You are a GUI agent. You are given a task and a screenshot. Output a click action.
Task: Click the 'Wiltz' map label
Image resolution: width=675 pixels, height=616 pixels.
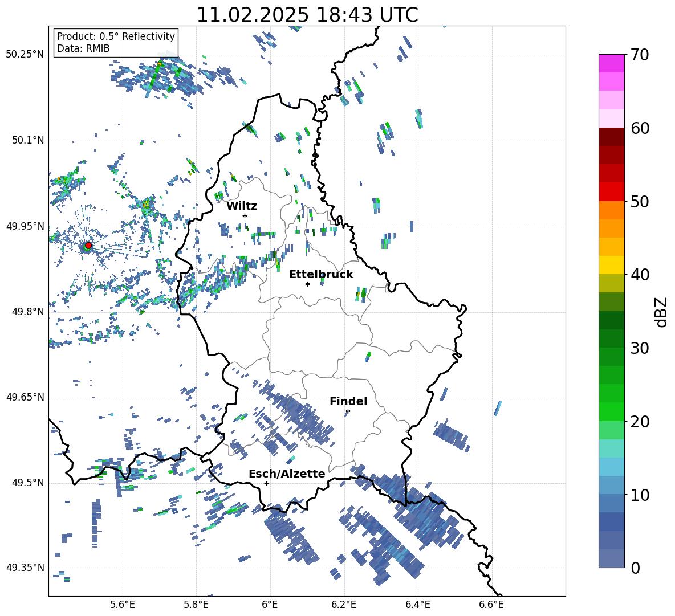pyautogui.click(x=242, y=206)
